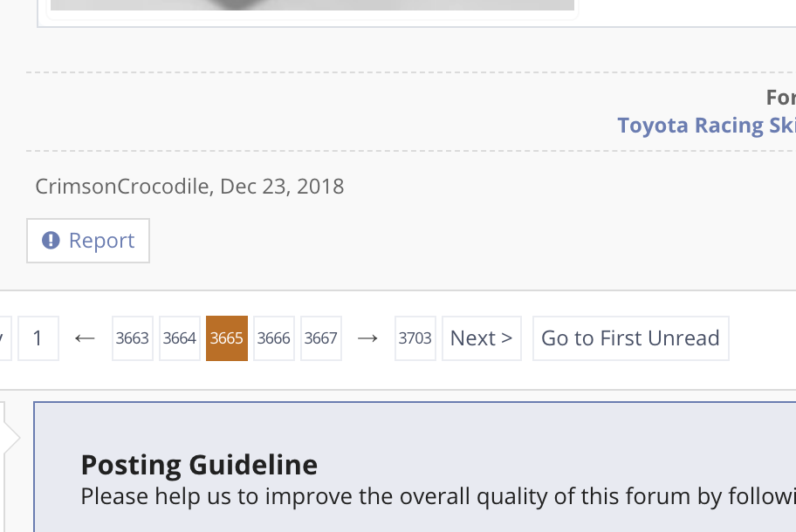Click the posting guideline description text

(x=438, y=496)
